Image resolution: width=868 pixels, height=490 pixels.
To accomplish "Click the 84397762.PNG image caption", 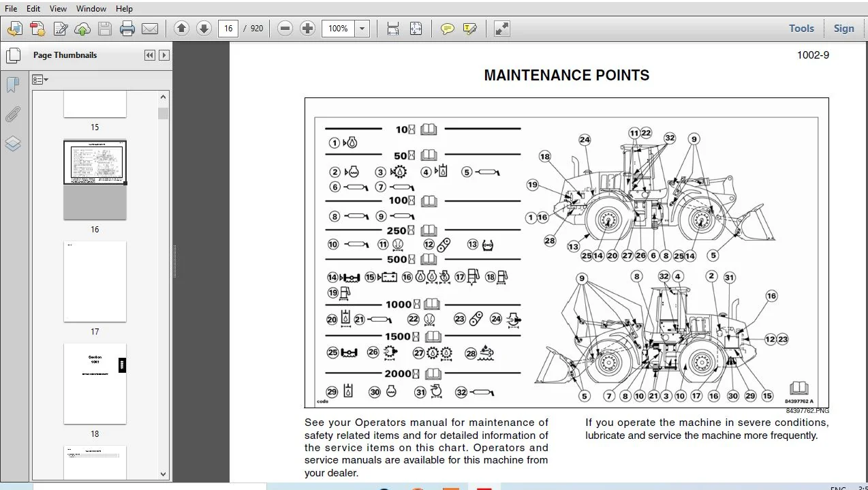I will coord(807,411).
